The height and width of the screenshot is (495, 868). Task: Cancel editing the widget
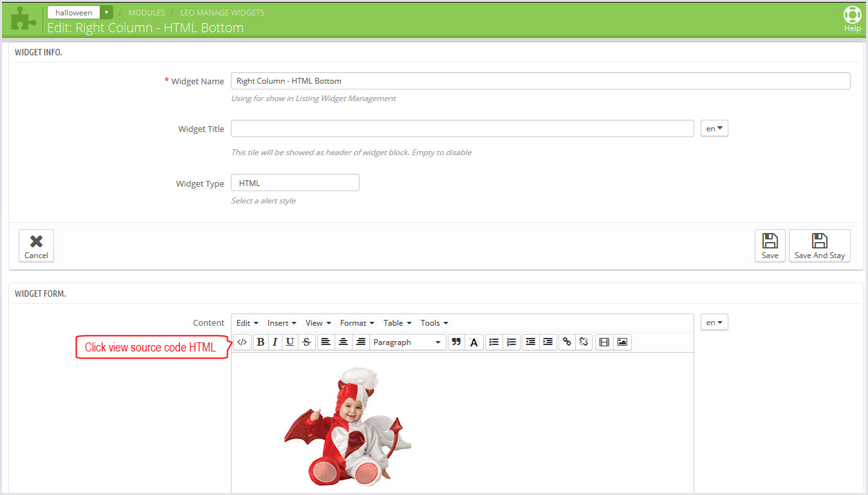[37, 246]
